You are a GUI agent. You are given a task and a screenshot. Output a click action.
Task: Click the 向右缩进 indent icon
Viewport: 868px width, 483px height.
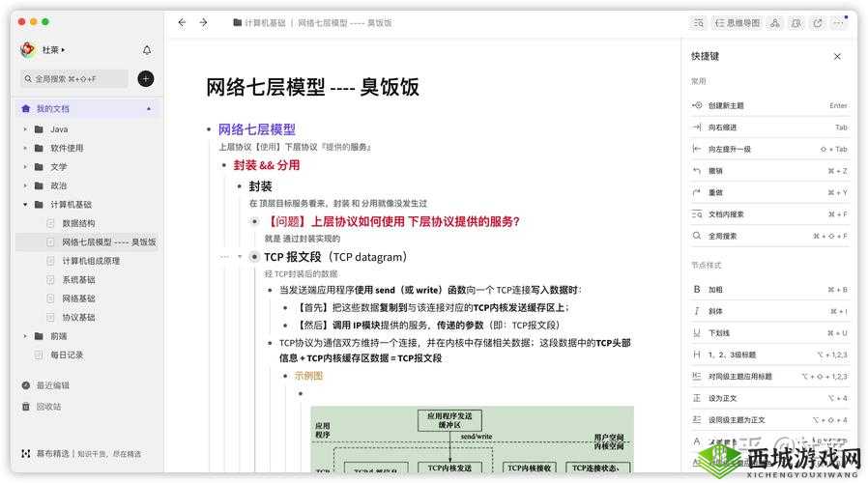click(697, 128)
